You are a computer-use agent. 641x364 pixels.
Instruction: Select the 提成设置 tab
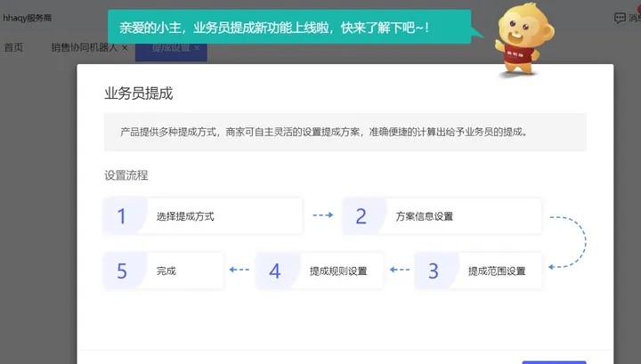pos(169,47)
